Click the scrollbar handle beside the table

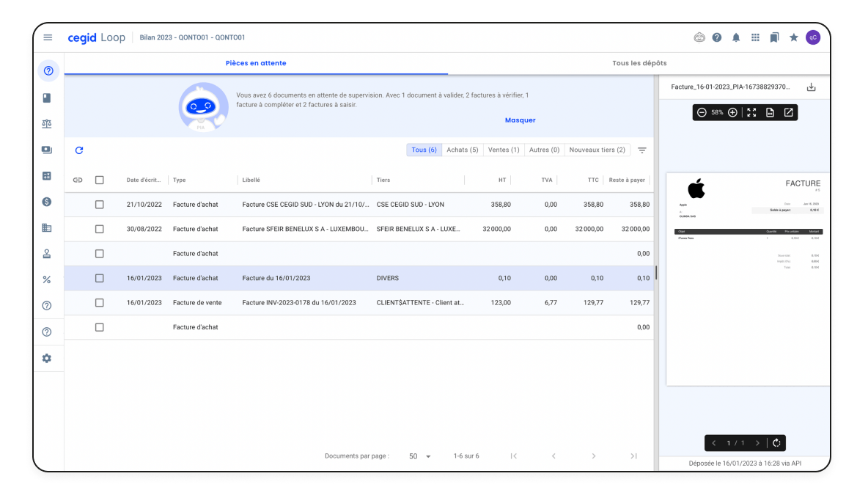click(x=656, y=272)
